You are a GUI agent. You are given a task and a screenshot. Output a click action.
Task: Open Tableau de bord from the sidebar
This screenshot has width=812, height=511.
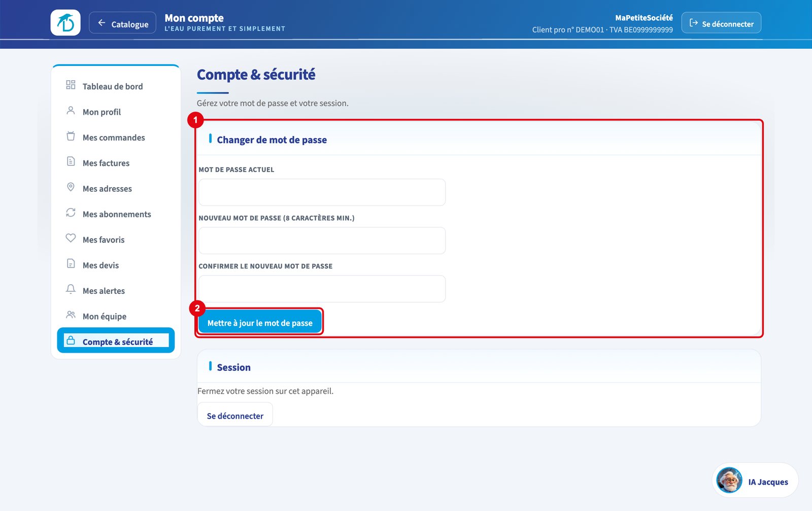pos(116,86)
